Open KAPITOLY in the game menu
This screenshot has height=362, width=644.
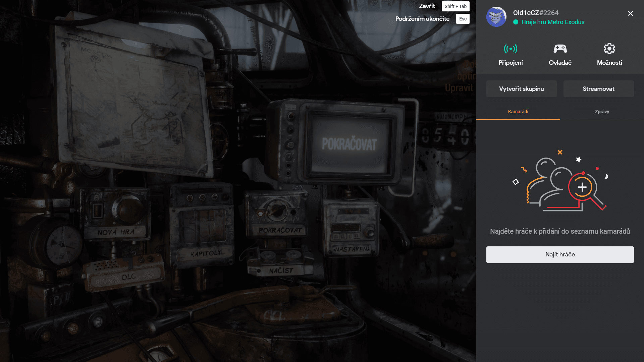pos(206,253)
